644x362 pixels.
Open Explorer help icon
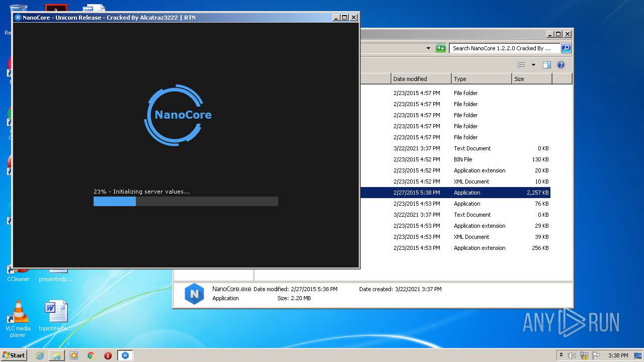coord(561,65)
